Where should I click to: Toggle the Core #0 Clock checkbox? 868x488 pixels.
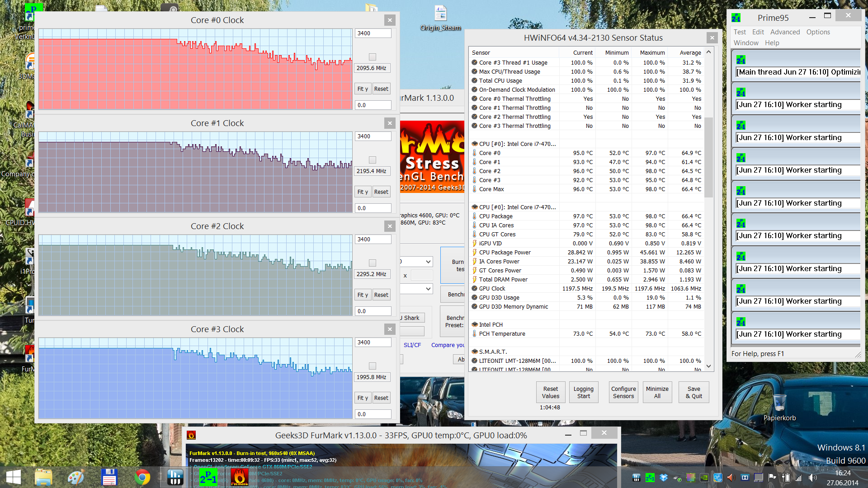coord(372,57)
